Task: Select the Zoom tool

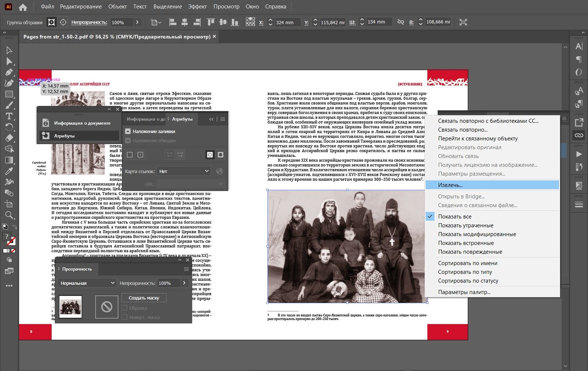Action: click(x=9, y=215)
